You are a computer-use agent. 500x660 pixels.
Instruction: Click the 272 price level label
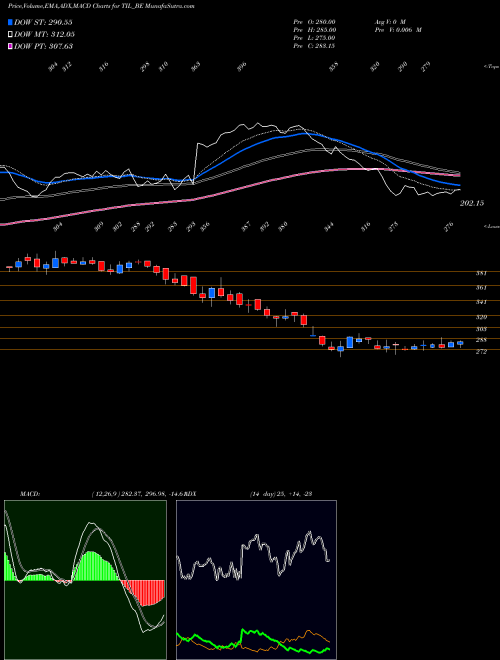click(481, 352)
